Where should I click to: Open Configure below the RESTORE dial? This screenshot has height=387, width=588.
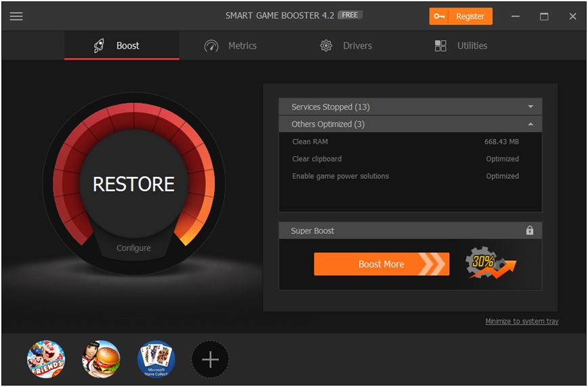[x=133, y=248]
